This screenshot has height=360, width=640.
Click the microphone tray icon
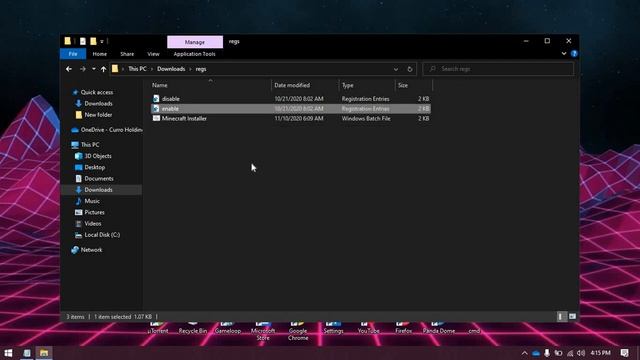coord(547,353)
